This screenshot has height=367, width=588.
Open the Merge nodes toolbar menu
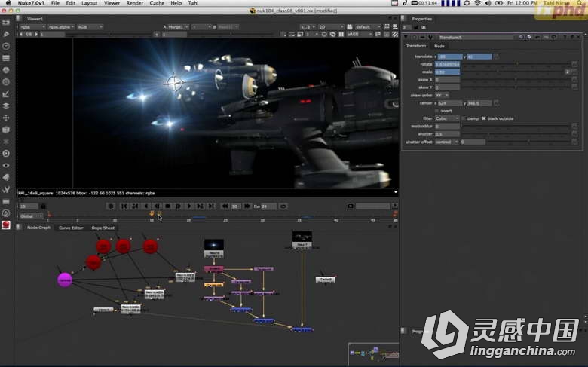tap(6, 106)
